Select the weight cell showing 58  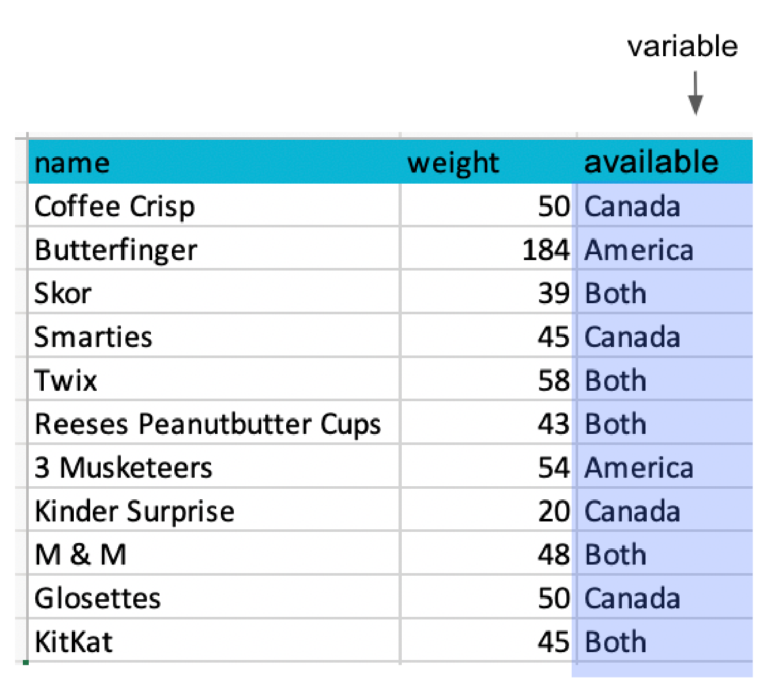click(553, 381)
